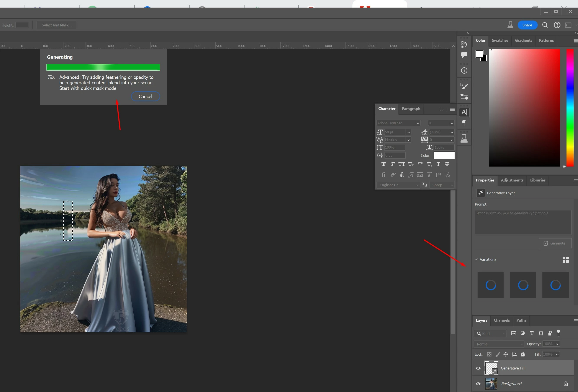Switch to the Swatches tab
Viewport: 578px width, 392px height.
(x=500, y=40)
